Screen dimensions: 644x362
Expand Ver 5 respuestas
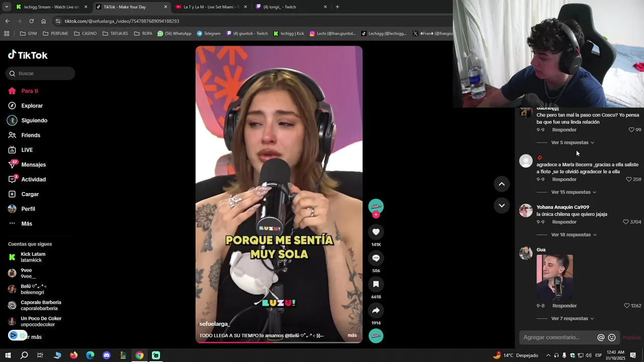coord(573,142)
